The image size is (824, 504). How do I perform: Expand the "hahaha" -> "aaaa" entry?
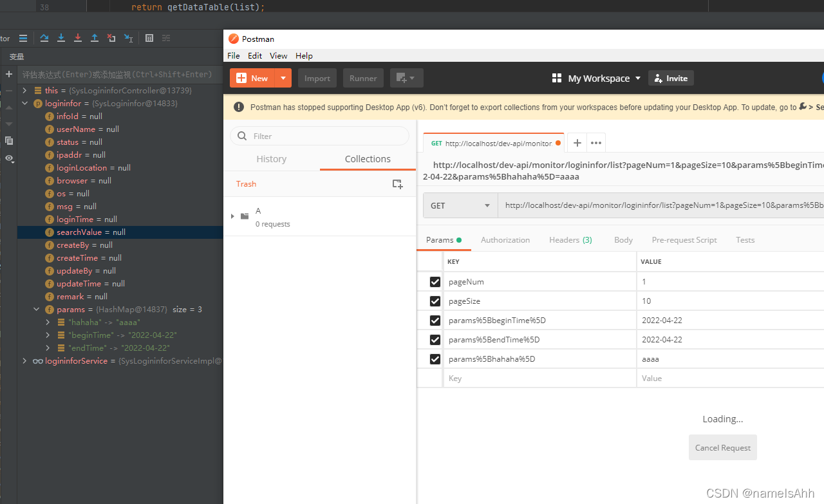pyautogui.click(x=48, y=322)
